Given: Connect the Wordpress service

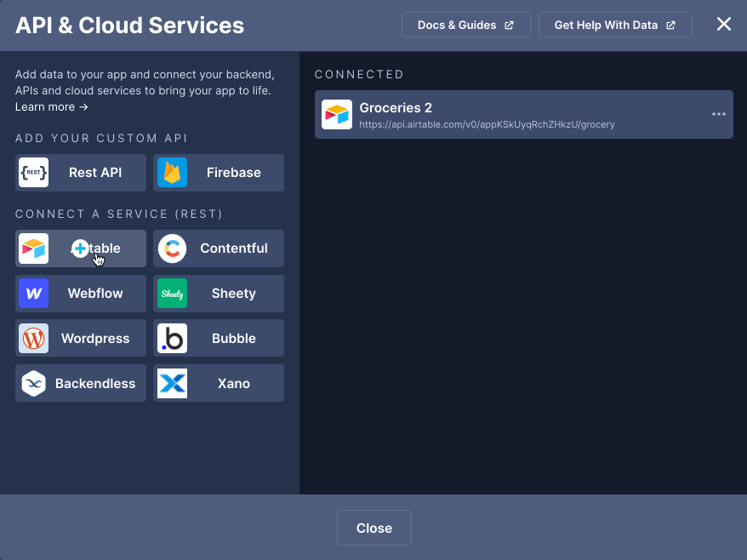Looking at the screenshot, I should click(81, 339).
